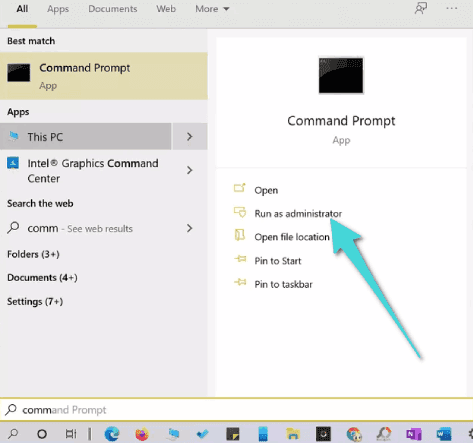Open Task View on the taskbar
This screenshot has height=443, width=473.
point(71,434)
